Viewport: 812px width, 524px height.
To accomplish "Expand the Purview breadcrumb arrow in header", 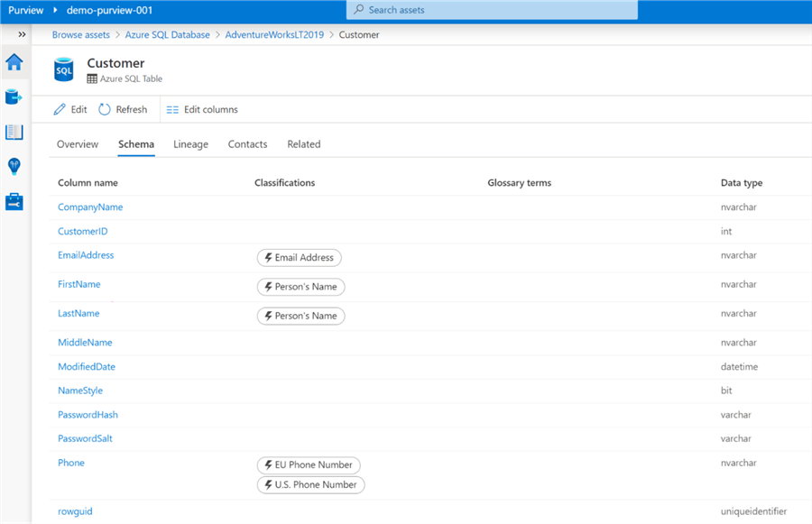I will pos(55,10).
